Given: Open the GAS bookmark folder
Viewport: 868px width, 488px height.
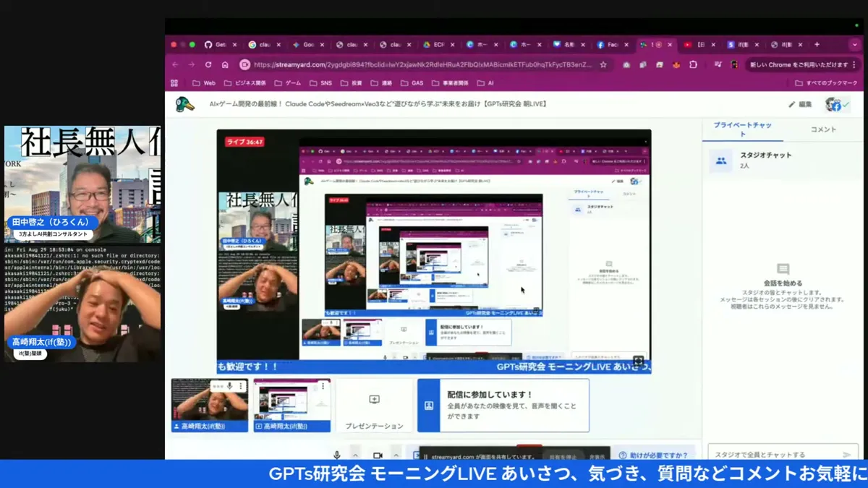Looking at the screenshot, I should (412, 83).
